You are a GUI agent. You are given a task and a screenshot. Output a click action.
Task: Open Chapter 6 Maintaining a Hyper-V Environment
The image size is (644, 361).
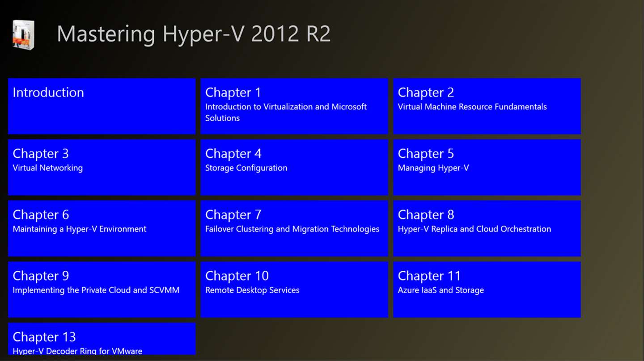click(x=102, y=229)
